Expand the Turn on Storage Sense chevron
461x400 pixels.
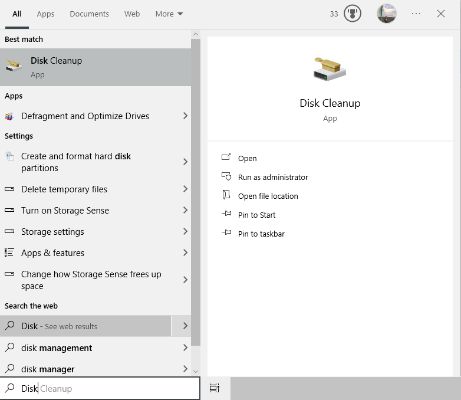pyautogui.click(x=185, y=210)
